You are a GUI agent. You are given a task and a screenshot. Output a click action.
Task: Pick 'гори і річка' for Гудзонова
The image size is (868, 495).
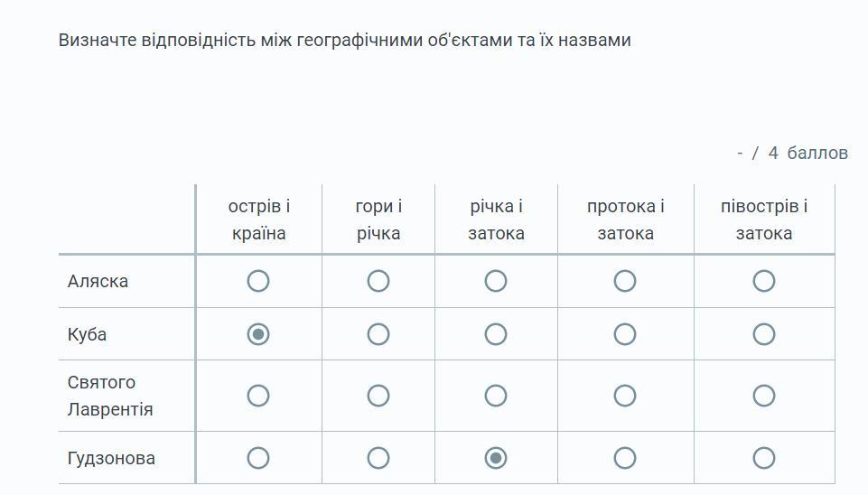pos(378,458)
